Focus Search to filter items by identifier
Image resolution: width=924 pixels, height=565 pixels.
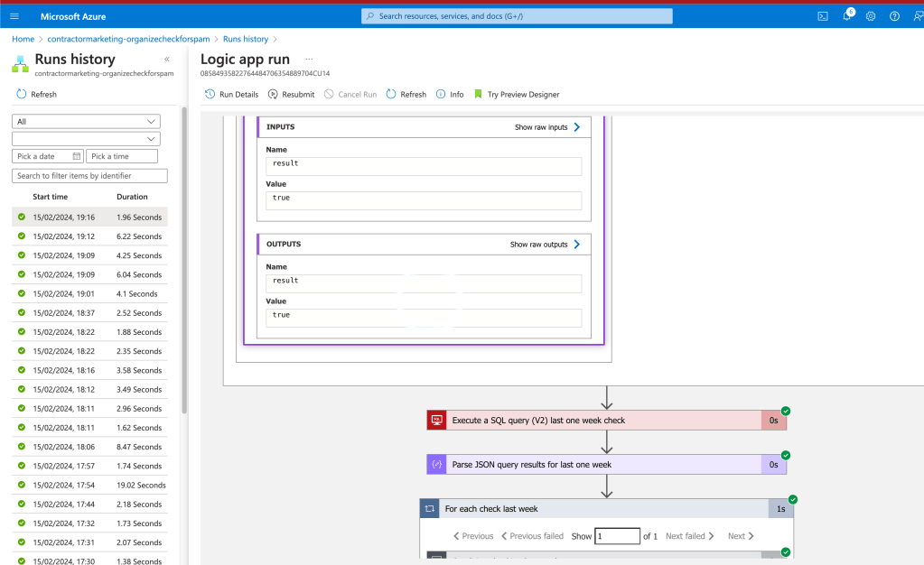[89, 176]
